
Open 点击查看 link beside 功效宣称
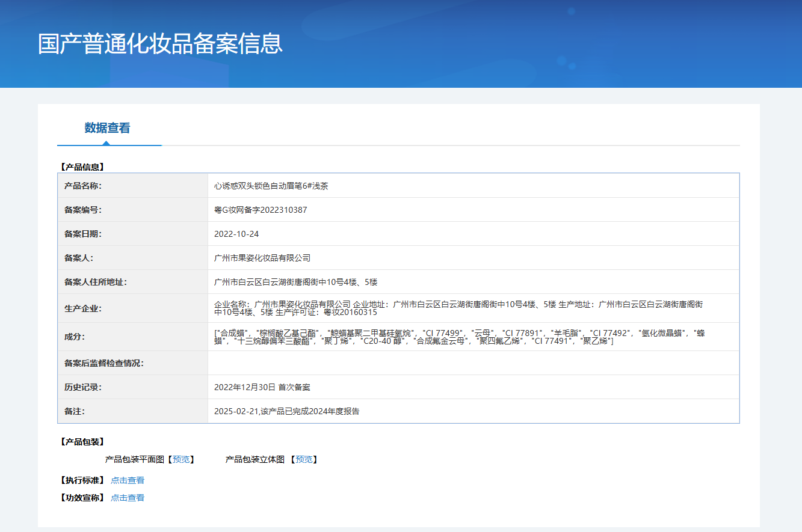[128, 498]
